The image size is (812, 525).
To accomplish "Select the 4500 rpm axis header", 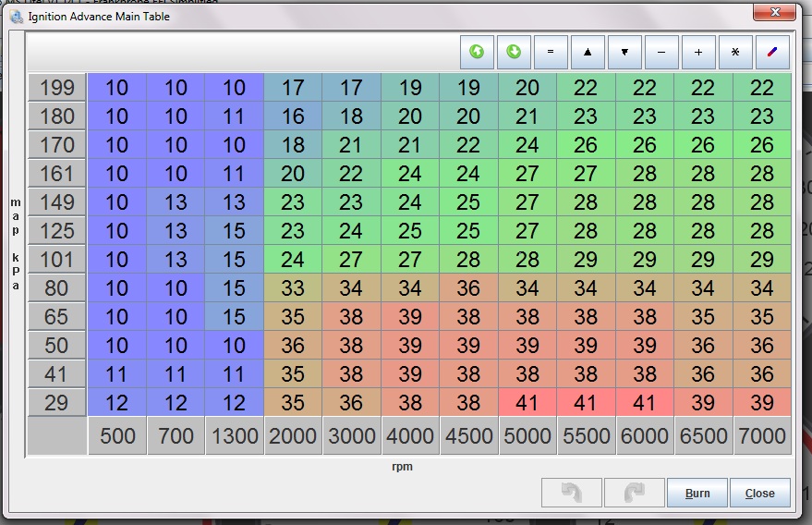I will click(x=468, y=436).
